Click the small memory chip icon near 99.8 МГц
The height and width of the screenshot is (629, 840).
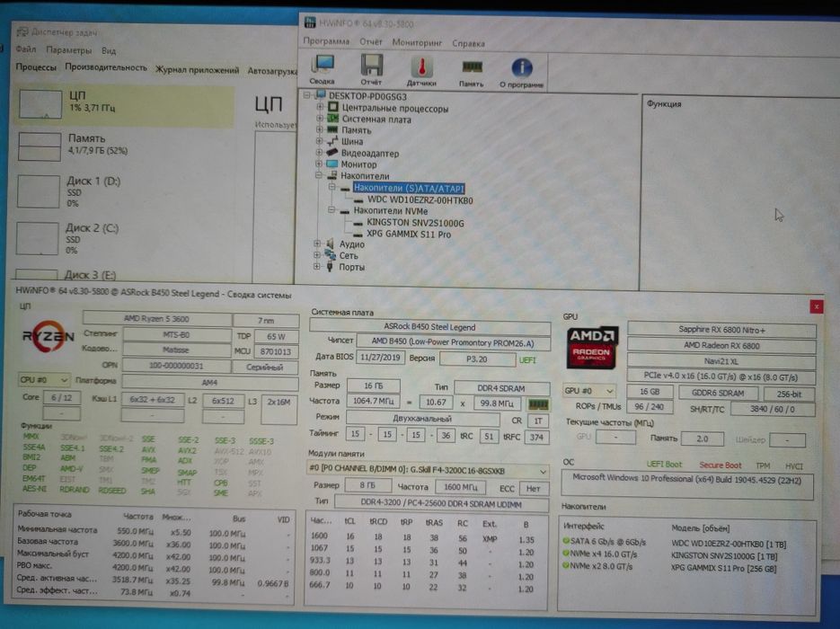[538, 403]
